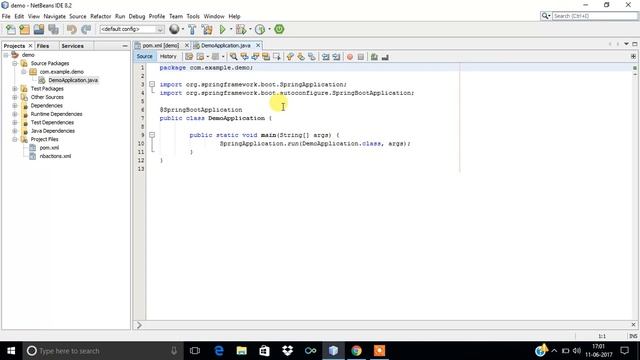Open the Refactor menu
The height and width of the screenshot is (360, 640).
tap(100, 16)
